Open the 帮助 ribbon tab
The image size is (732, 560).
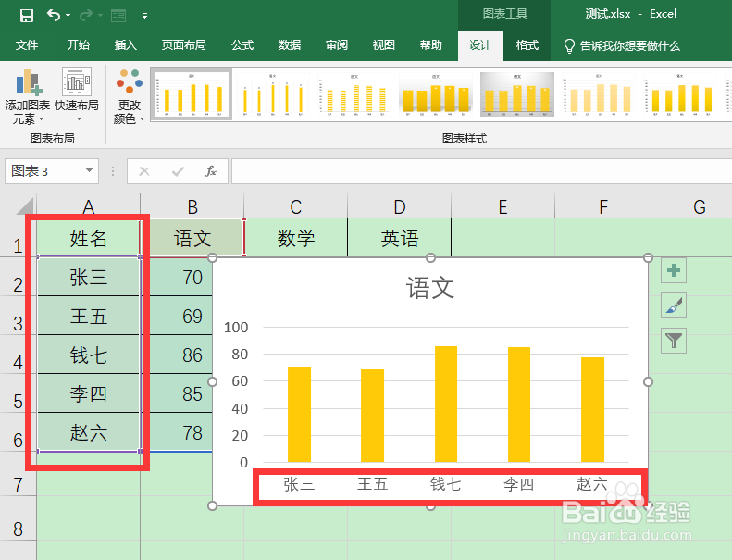[431, 45]
